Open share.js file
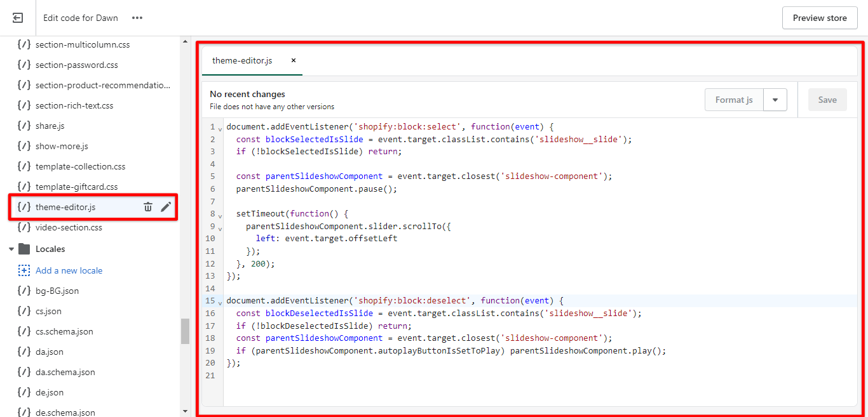The width and height of the screenshot is (868, 417). 50,126
